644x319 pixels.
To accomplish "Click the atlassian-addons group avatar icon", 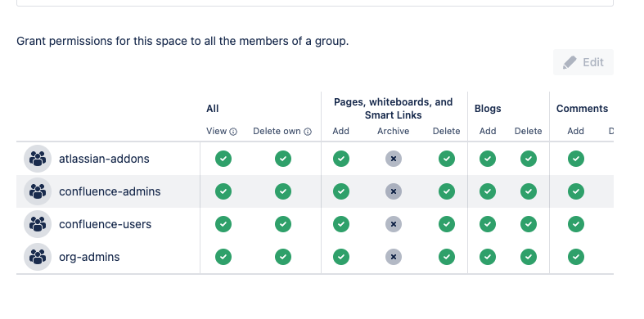I will [x=38, y=159].
